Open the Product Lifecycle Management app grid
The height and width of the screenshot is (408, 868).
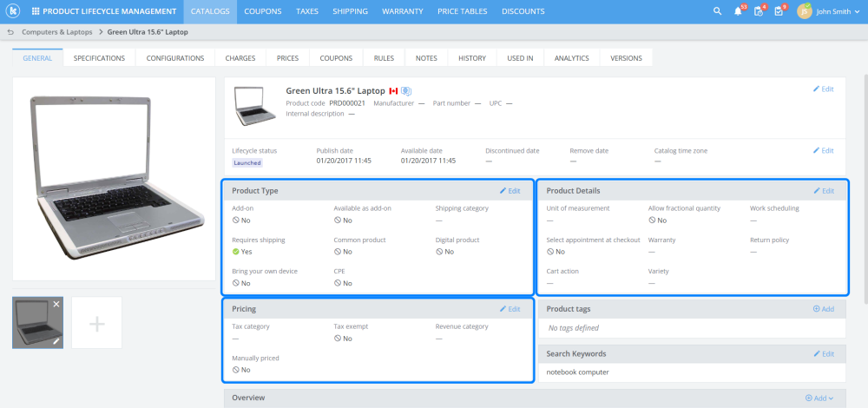pyautogui.click(x=36, y=11)
